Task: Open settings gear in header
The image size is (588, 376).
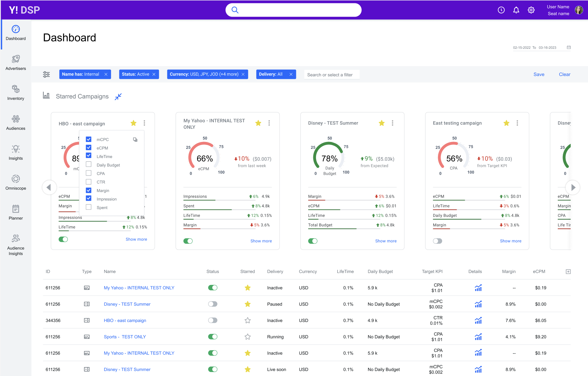Action: point(531,10)
